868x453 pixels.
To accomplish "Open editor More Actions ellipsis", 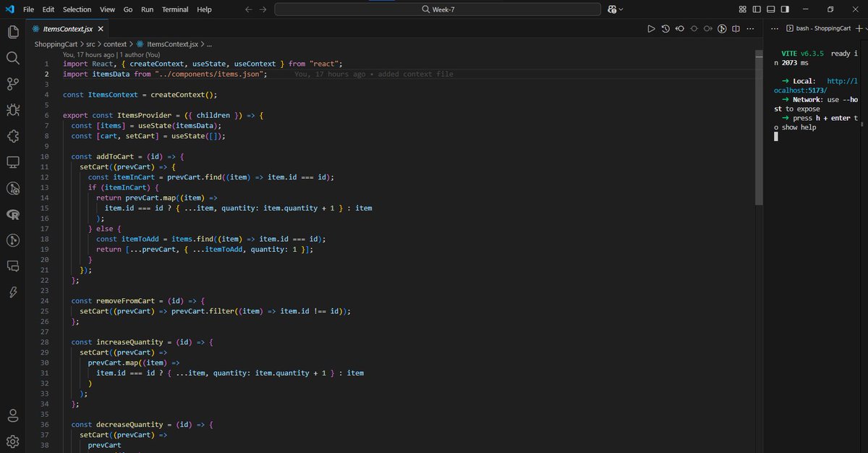I will click(x=750, y=29).
